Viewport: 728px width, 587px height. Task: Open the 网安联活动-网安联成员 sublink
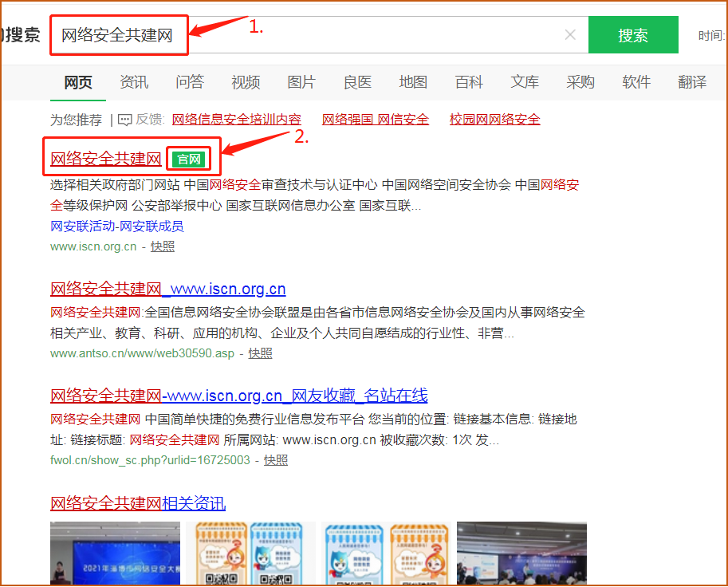(x=117, y=227)
